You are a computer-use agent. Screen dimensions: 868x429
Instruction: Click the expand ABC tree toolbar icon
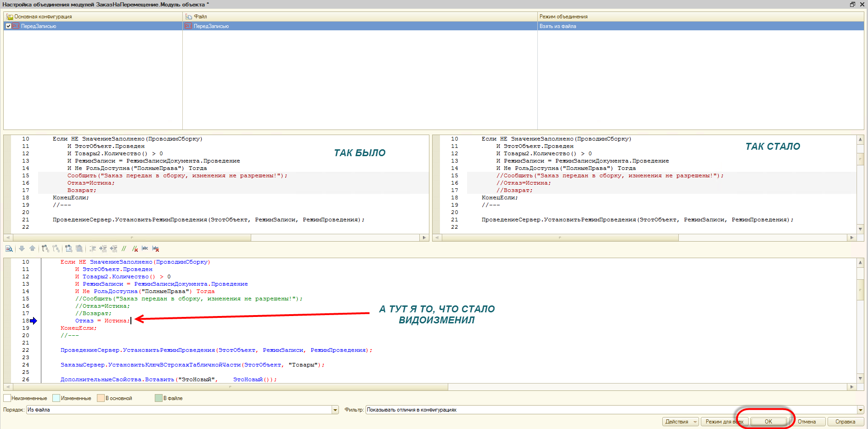(x=45, y=248)
